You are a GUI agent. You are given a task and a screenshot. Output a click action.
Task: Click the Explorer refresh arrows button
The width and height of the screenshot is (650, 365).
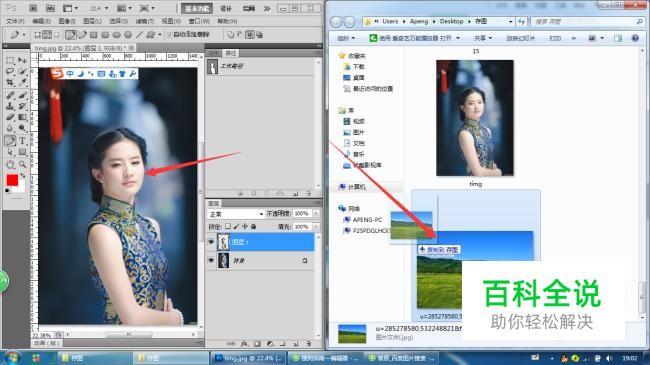521,22
